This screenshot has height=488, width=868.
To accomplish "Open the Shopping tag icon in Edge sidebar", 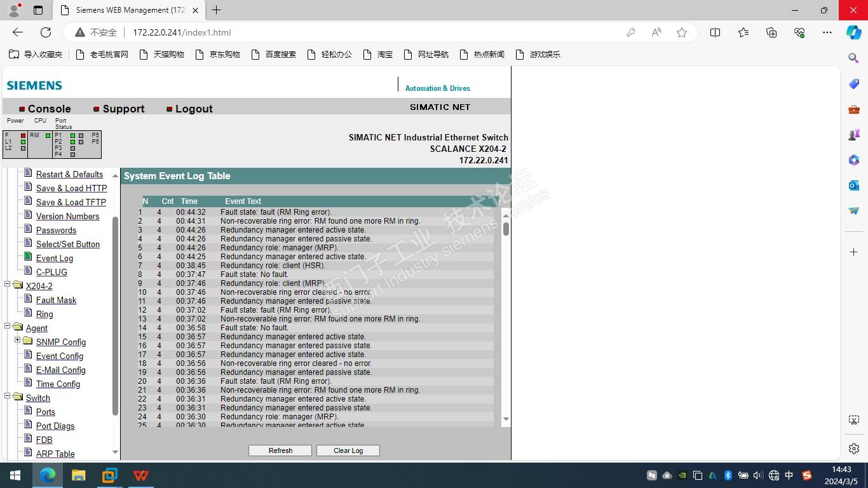I will pos(854,84).
